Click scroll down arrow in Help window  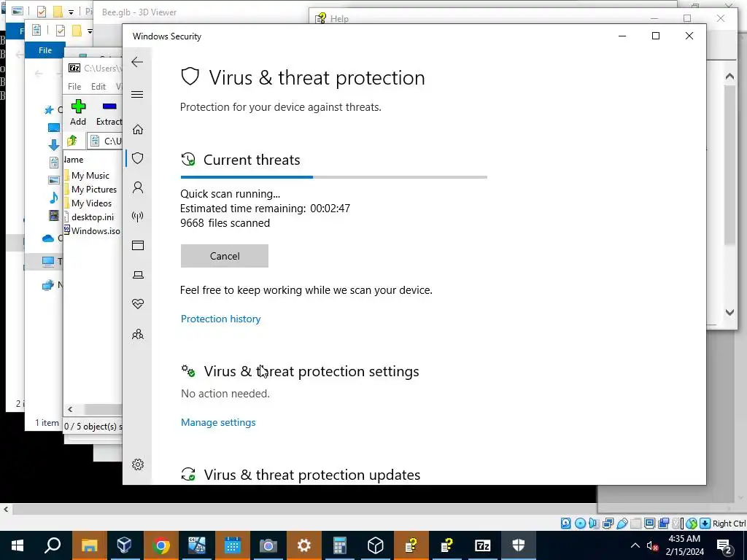coord(729,312)
